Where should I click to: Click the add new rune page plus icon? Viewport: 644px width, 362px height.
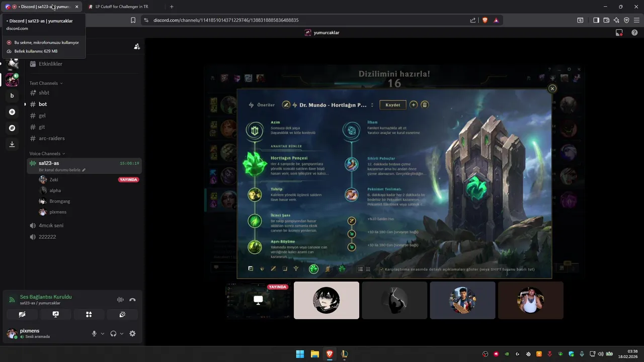click(x=414, y=105)
